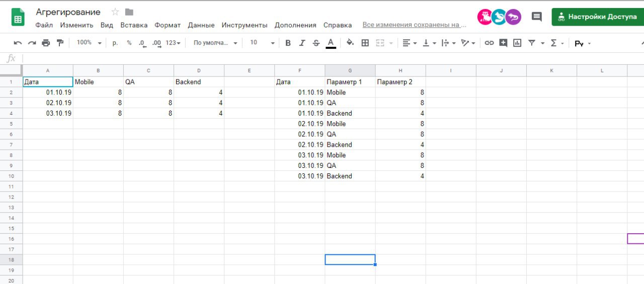Toggle bold formatting
644x284 pixels.
click(288, 43)
